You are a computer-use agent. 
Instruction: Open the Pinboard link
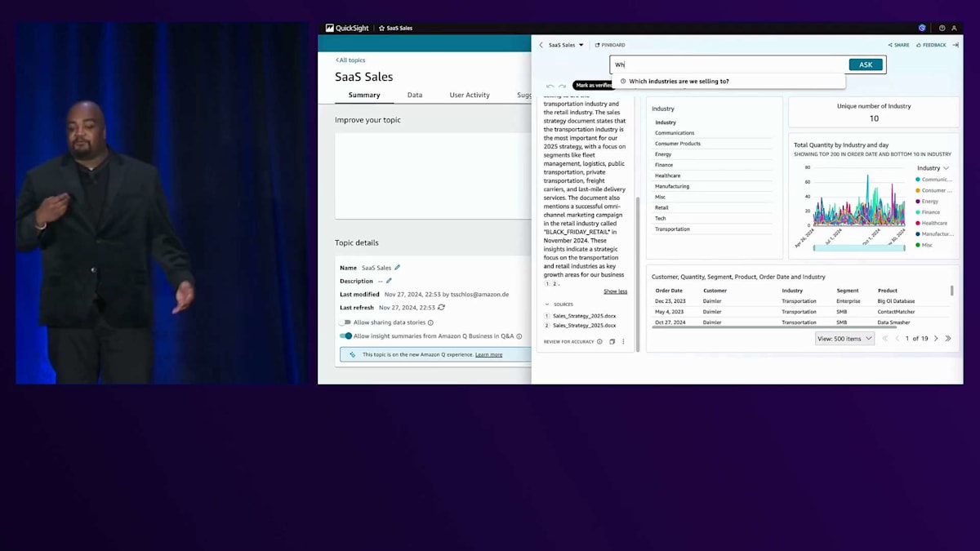[x=610, y=45]
